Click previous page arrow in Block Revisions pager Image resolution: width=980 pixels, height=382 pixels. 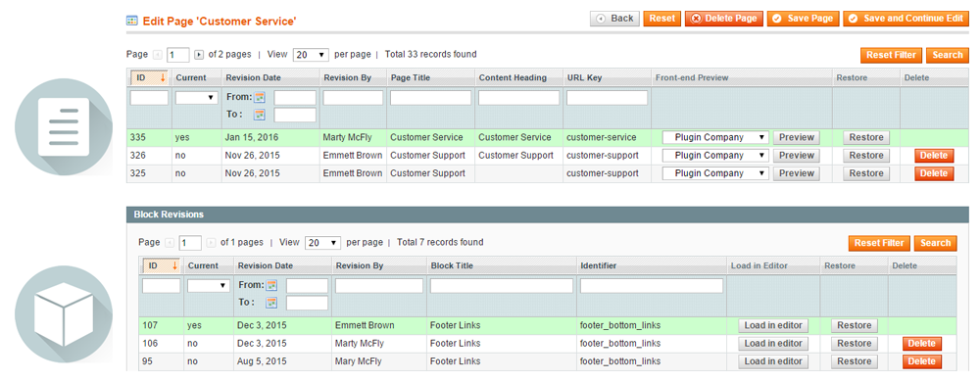click(x=170, y=243)
